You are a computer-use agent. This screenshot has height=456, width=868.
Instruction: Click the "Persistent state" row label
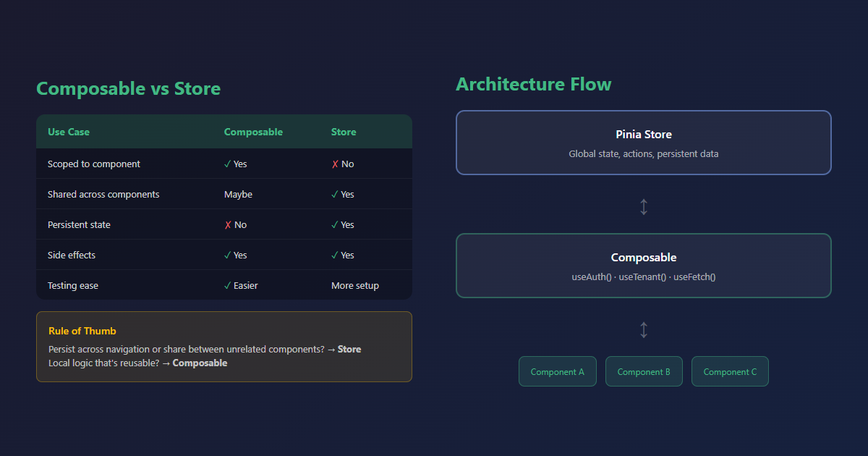pos(79,225)
